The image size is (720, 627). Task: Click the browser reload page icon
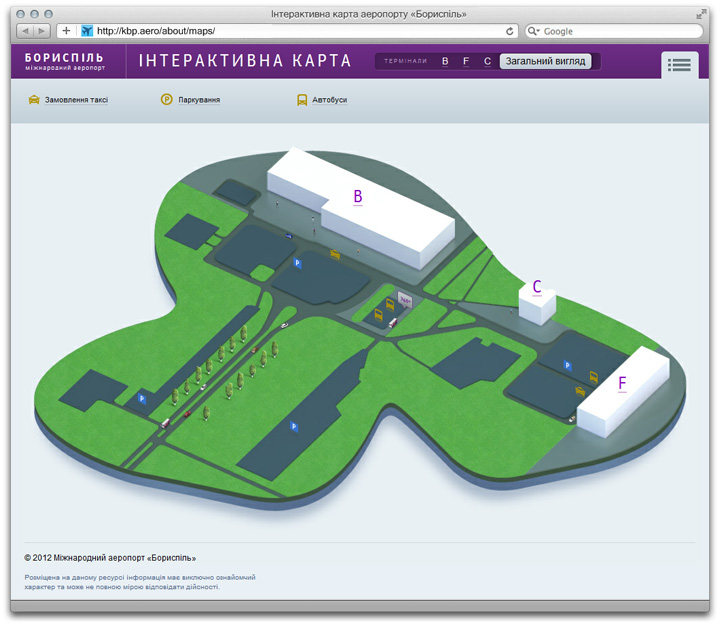[x=510, y=31]
